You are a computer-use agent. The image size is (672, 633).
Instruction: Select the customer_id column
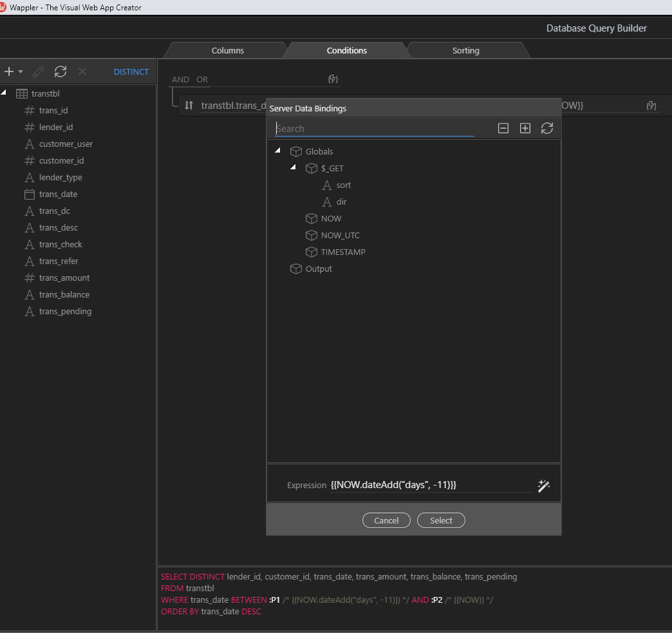coord(61,160)
